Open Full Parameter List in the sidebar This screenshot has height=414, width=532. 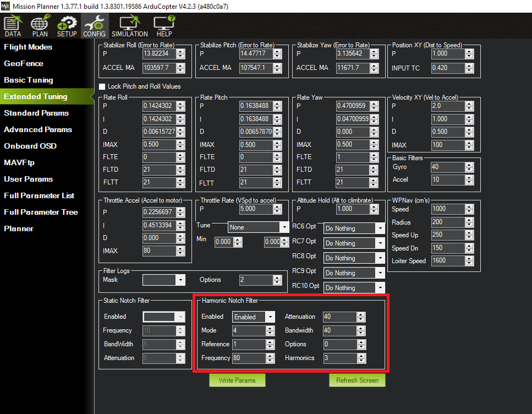point(39,195)
